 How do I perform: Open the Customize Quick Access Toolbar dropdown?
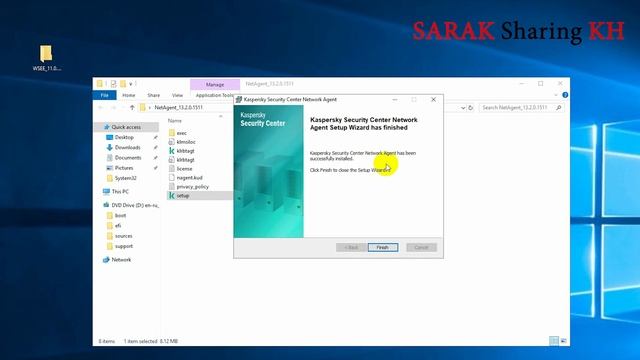pyautogui.click(x=131, y=84)
